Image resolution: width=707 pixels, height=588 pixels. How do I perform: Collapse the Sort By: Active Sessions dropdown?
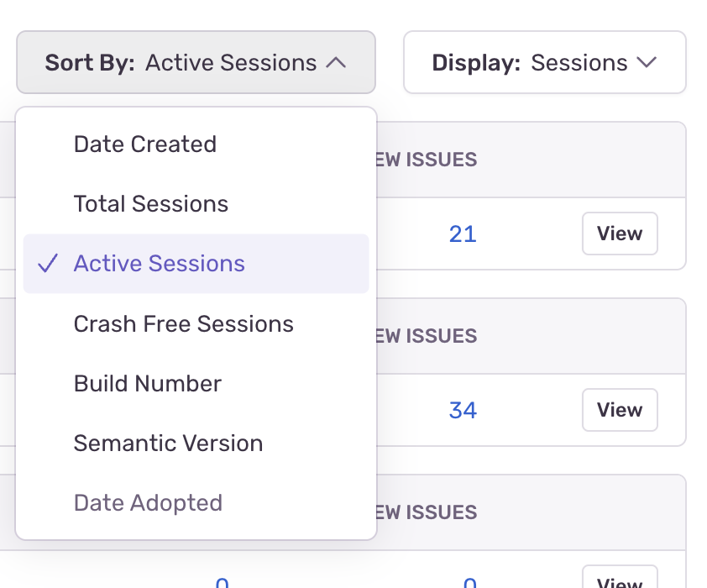pyautogui.click(x=196, y=63)
